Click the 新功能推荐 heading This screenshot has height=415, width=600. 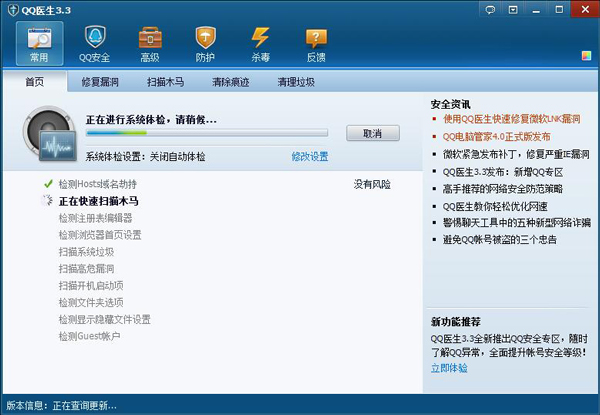[455, 322]
